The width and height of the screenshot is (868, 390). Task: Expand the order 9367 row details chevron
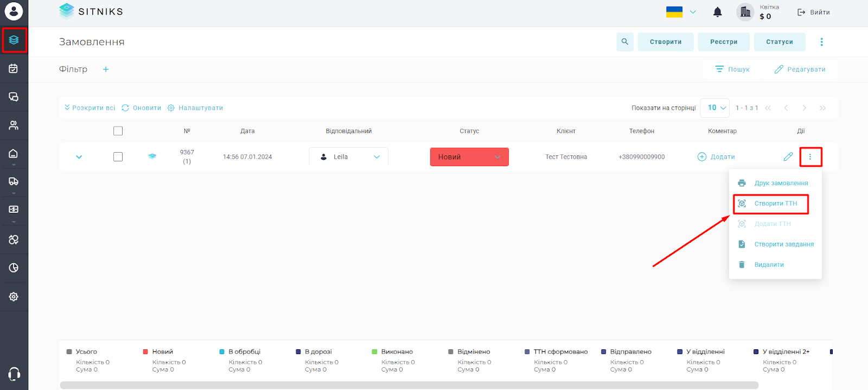tap(79, 157)
